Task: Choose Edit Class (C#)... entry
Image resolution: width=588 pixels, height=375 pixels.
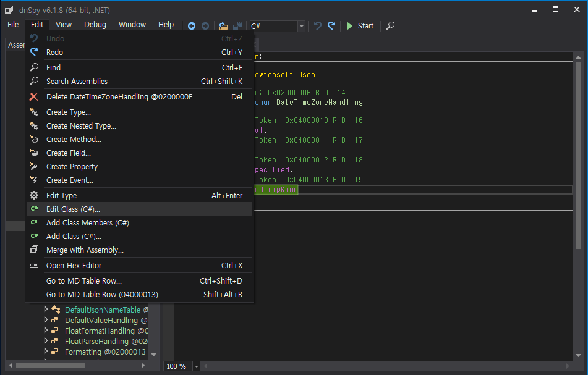Action: 140,209
